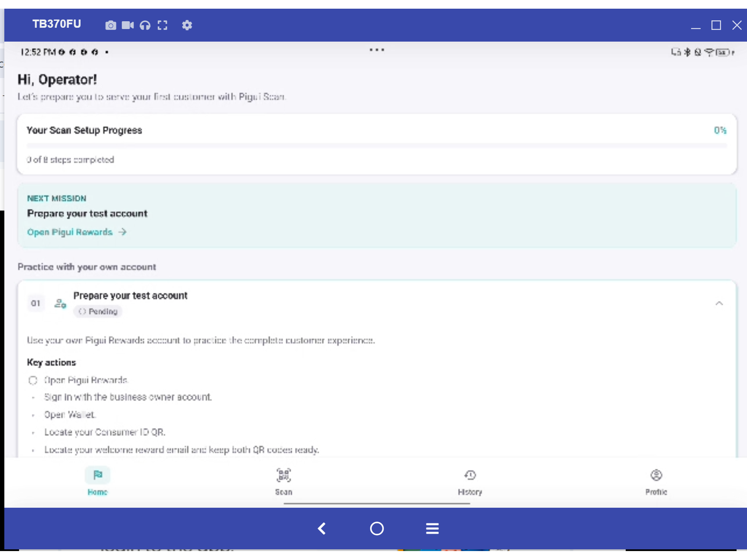This screenshot has width=747, height=560.
Task: Click the 01 step number badge
Action: [x=36, y=303]
